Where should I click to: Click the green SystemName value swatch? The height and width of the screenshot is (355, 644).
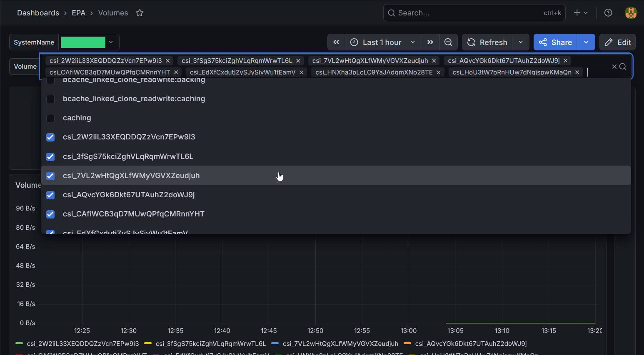tap(83, 42)
